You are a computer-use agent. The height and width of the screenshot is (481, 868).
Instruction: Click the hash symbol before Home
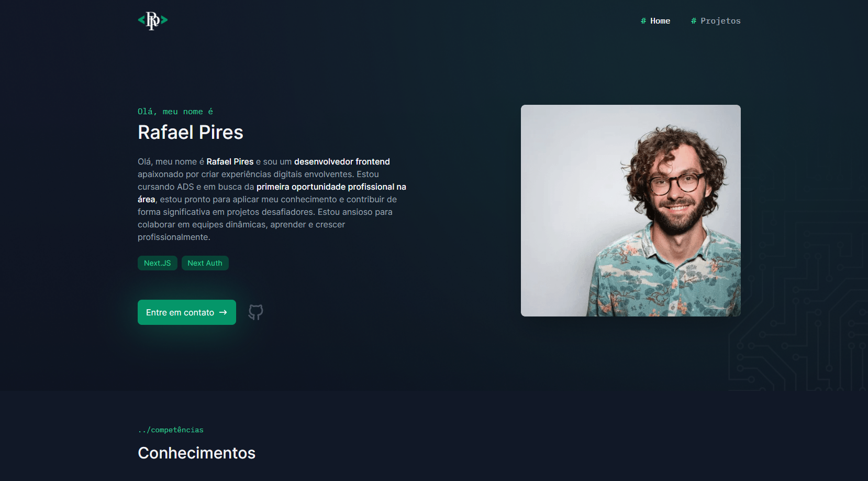(x=643, y=21)
